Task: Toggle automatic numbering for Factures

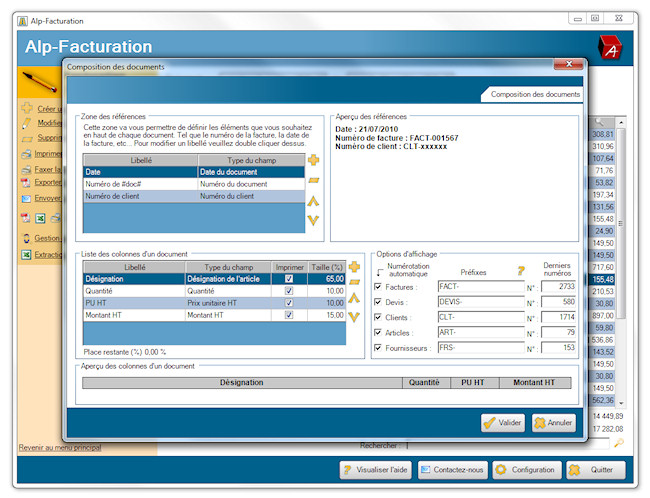Action: [x=377, y=287]
